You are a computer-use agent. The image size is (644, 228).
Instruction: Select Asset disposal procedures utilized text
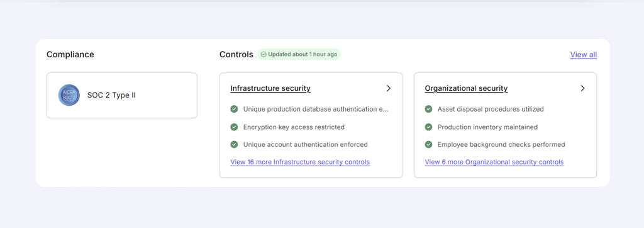coord(491,109)
